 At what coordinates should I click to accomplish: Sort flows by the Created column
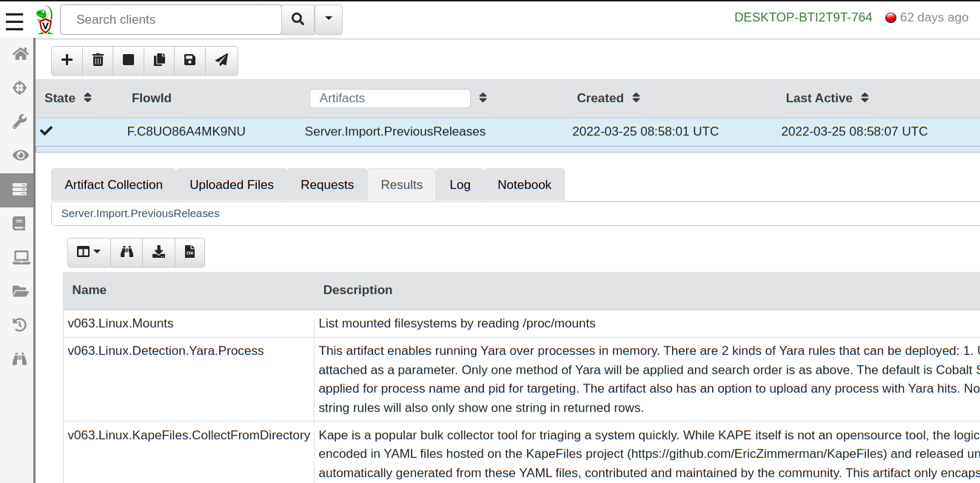coord(636,98)
